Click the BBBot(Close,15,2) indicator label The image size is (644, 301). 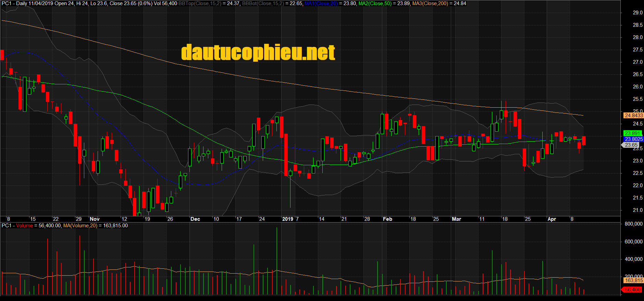point(263,3)
